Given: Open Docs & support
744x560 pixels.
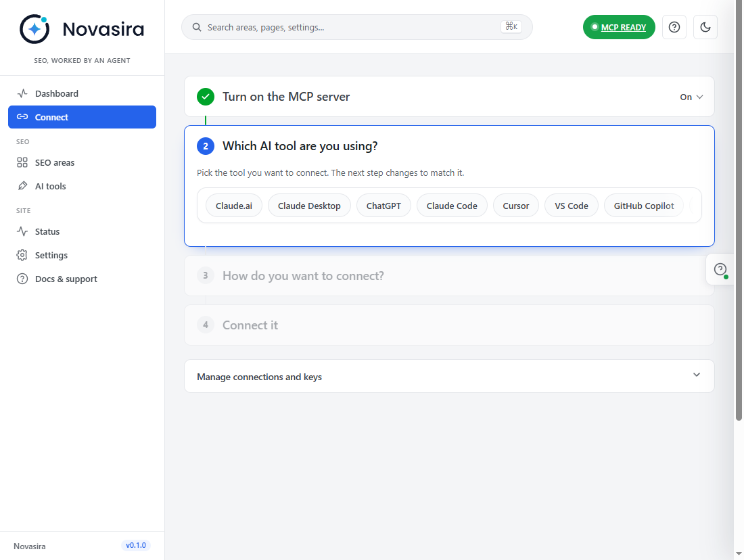Looking at the screenshot, I should click(82, 279).
